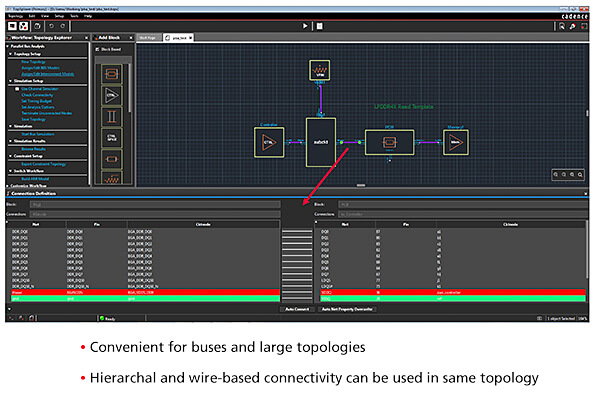Click the Memory block on the canvas

point(455,143)
